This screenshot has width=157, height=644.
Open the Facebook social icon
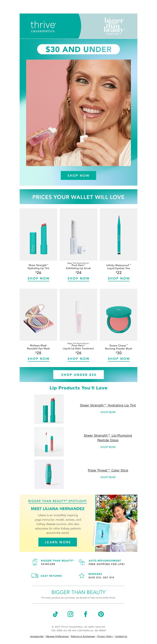tap(86, 614)
